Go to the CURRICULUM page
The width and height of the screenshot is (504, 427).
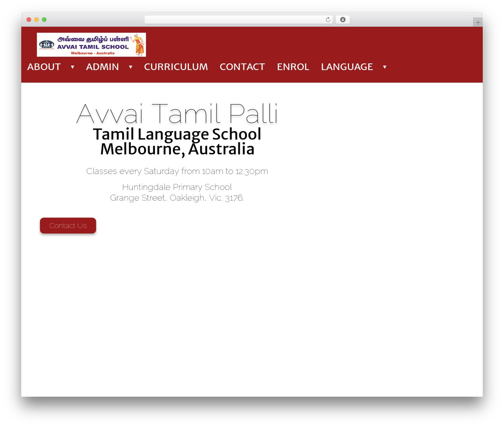(176, 67)
